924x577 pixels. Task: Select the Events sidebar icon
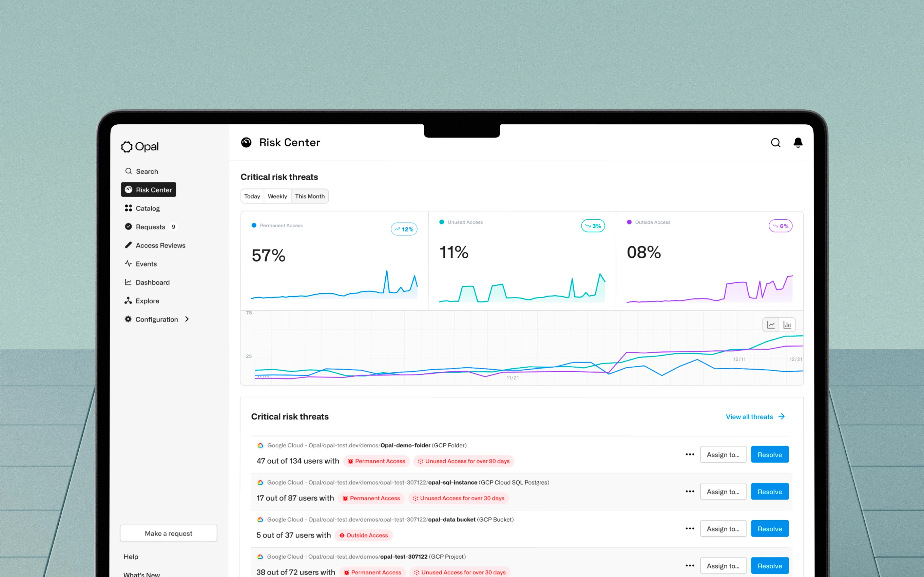(128, 263)
